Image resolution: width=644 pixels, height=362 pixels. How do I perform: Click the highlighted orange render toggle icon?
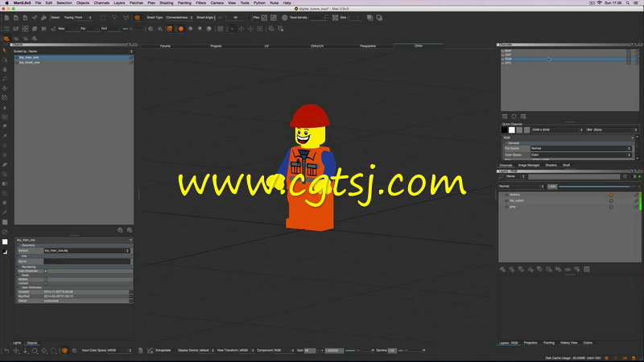coord(169,29)
